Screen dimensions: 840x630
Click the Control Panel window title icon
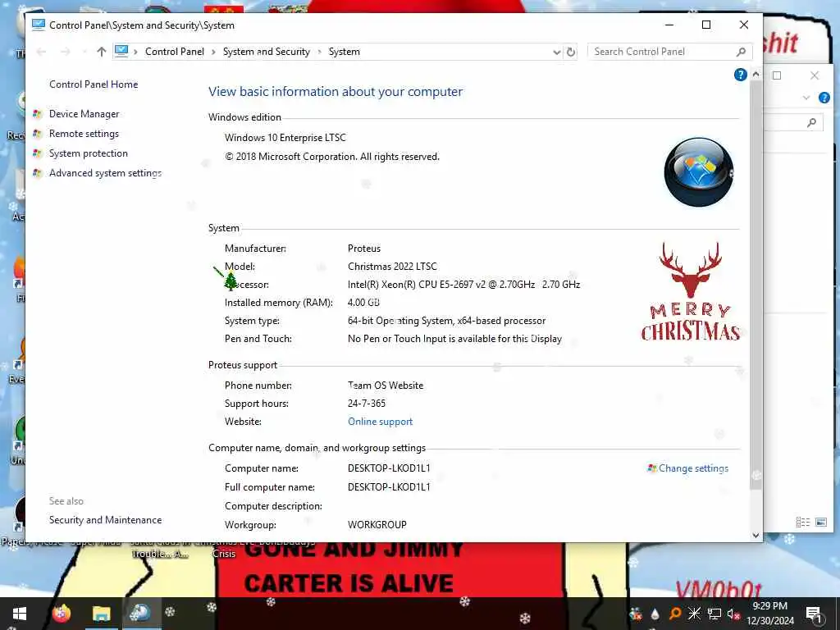coord(38,25)
